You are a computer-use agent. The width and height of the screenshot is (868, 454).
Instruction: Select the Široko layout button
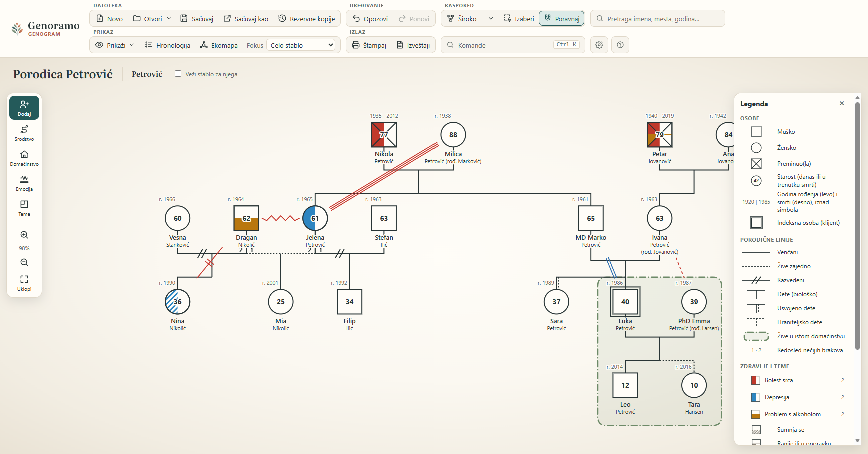pos(462,19)
